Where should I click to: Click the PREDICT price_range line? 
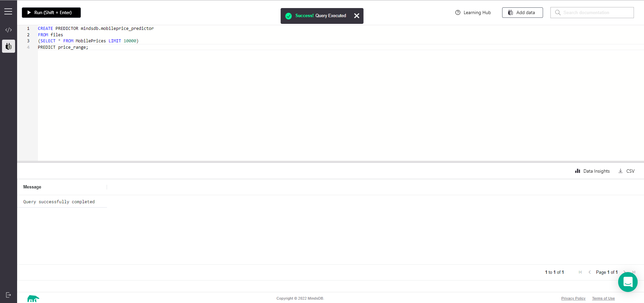(63, 47)
